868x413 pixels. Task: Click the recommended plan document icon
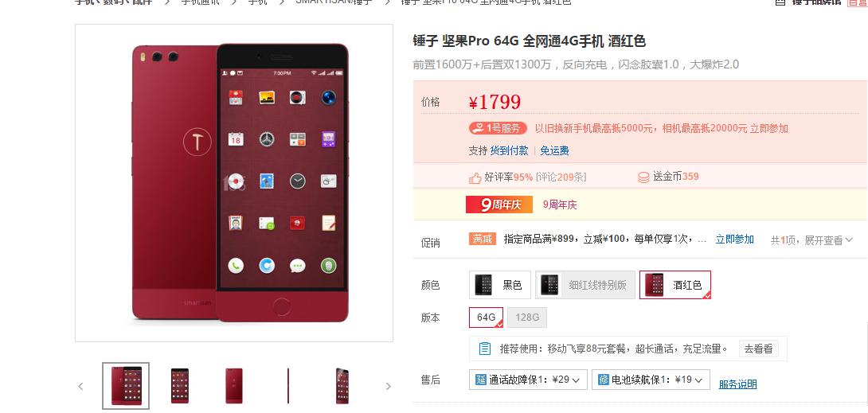pos(484,349)
